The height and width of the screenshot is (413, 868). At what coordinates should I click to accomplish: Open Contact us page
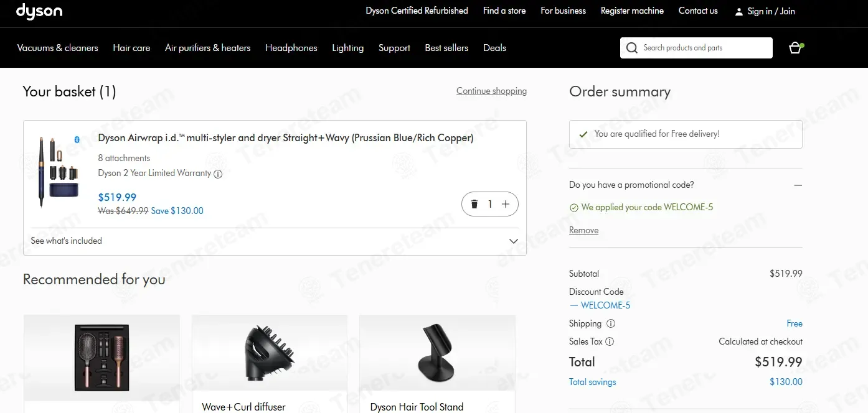click(x=698, y=11)
